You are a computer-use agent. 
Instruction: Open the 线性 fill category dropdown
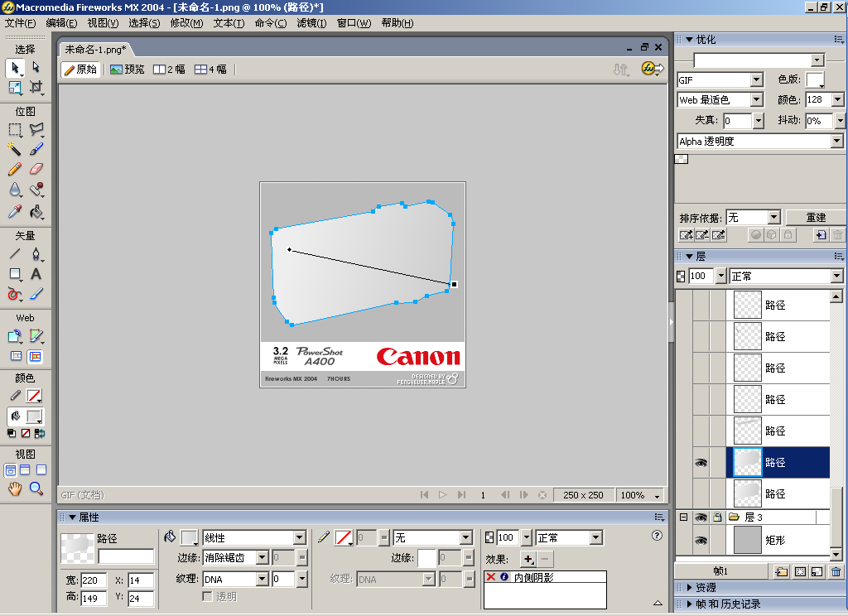300,537
